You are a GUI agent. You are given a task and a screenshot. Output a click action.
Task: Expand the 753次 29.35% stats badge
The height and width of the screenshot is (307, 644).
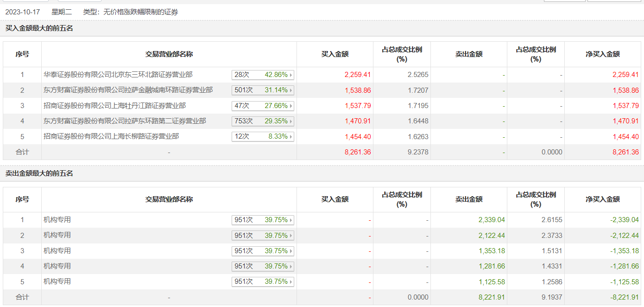(263, 121)
